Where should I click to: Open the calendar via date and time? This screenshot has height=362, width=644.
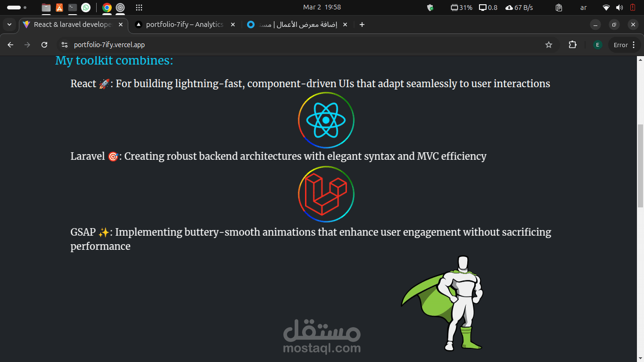(x=322, y=8)
